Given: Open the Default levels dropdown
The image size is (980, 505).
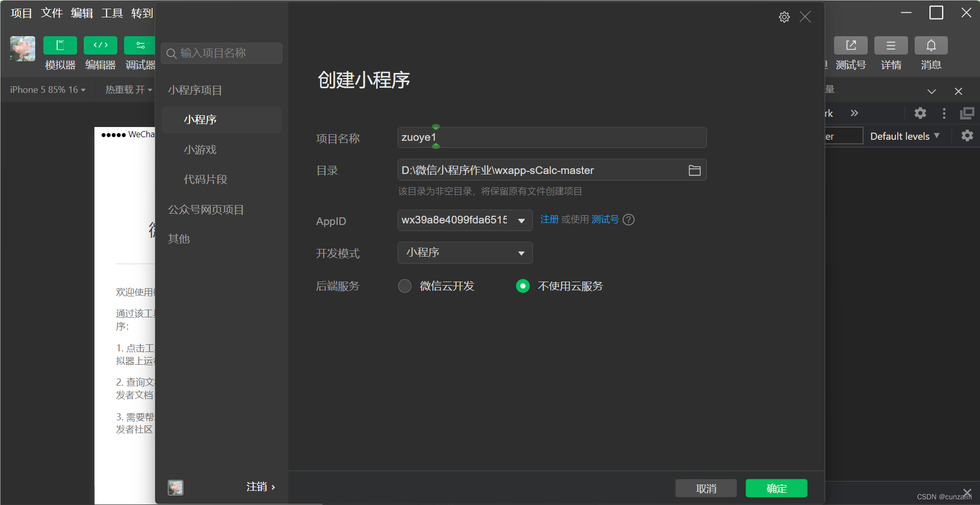Looking at the screenshot, I should (904, 136).
